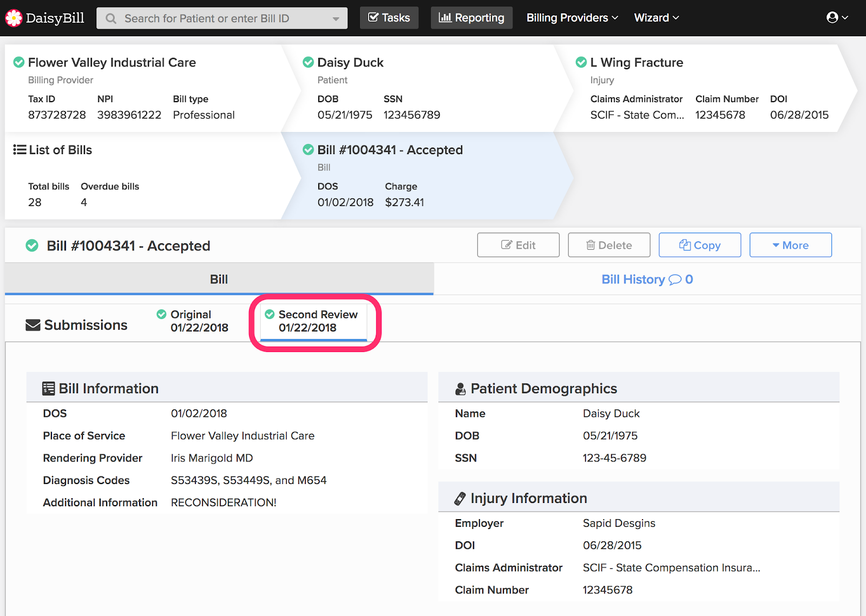Switch to the Bill History tab

tap(647, 279)
